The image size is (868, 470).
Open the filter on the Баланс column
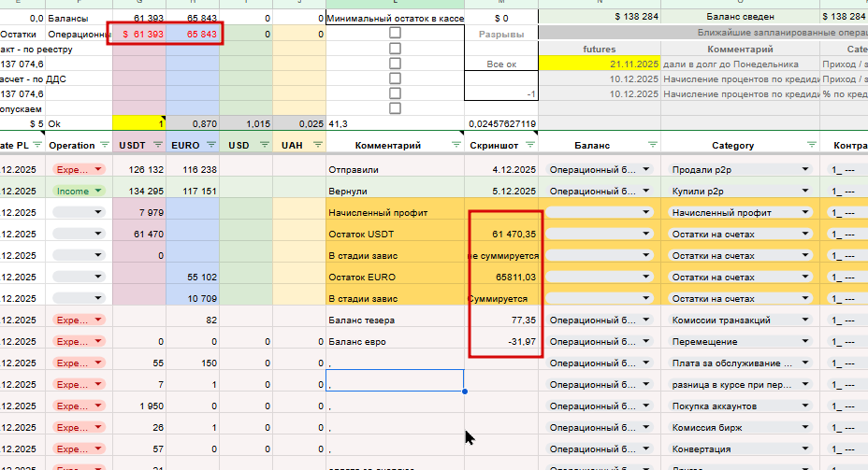(653, 145)
